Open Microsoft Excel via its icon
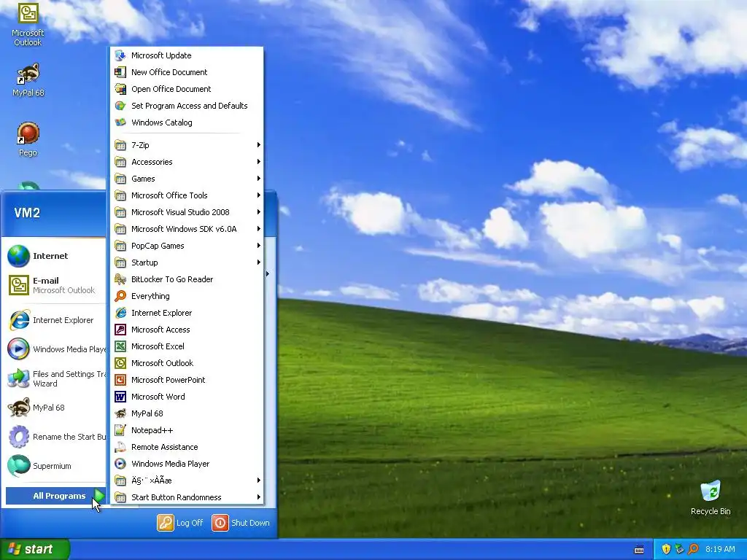Viewport: 747px width, 560px height. coord(120,346)
